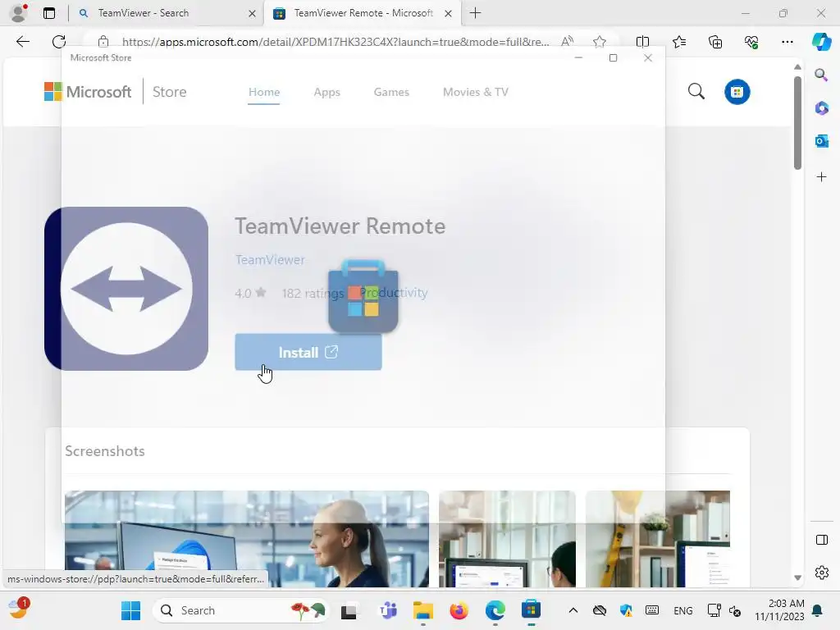
Task: Open the Favorites list icon
Action: coord(678,41)
